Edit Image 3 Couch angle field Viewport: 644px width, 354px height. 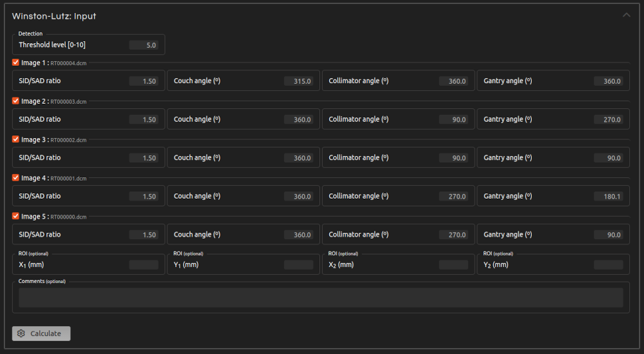click(x=299, y=158)
